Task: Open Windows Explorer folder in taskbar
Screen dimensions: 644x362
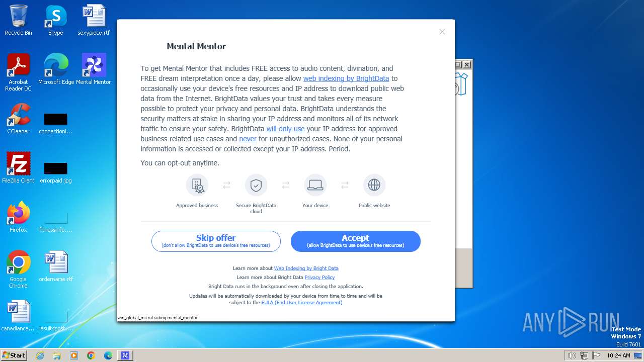Action: (x=57, y=355)
